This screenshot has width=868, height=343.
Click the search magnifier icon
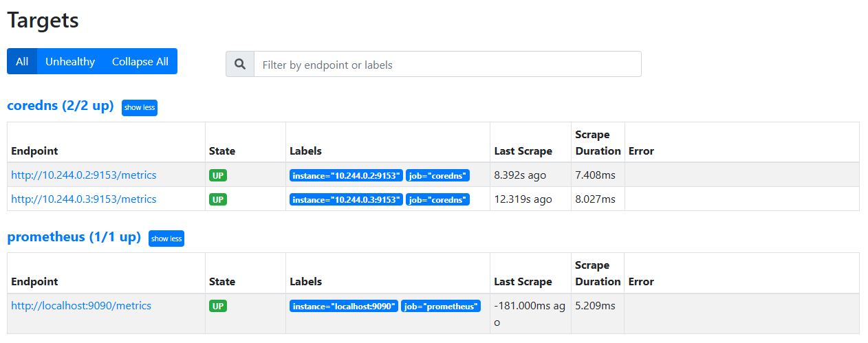coord(240,64)
